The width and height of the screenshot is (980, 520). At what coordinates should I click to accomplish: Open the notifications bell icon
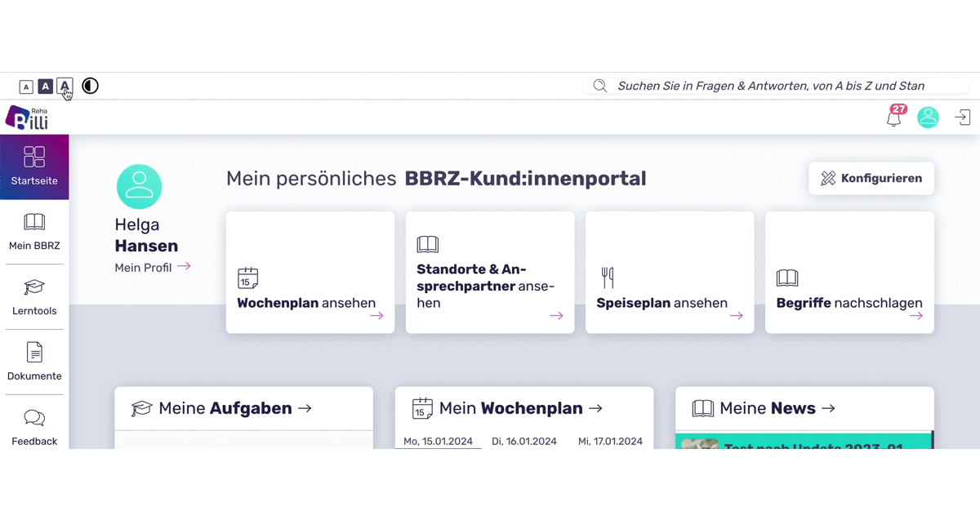(893, 118)
